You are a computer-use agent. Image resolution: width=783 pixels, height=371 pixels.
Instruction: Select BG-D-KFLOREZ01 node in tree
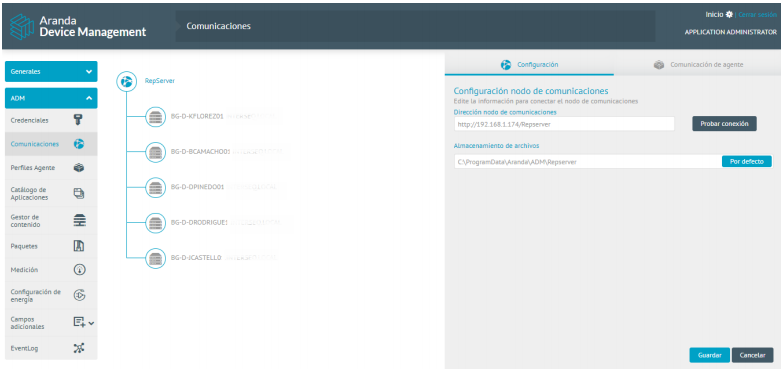197,116
